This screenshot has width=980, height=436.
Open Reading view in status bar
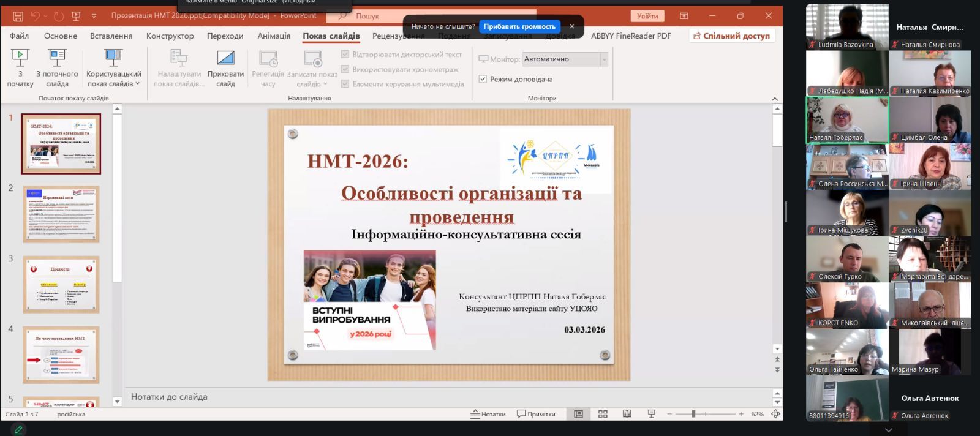(x=627, y=414)
